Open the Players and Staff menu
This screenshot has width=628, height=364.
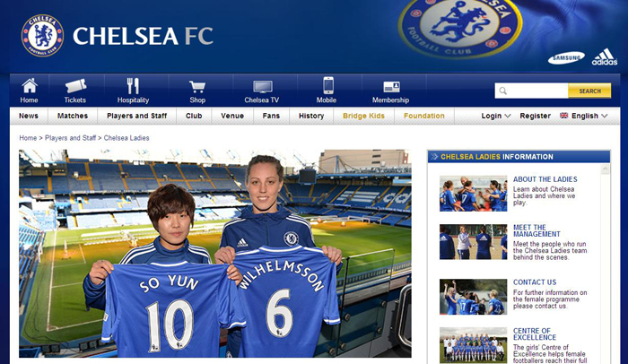[x=136, y=116]
